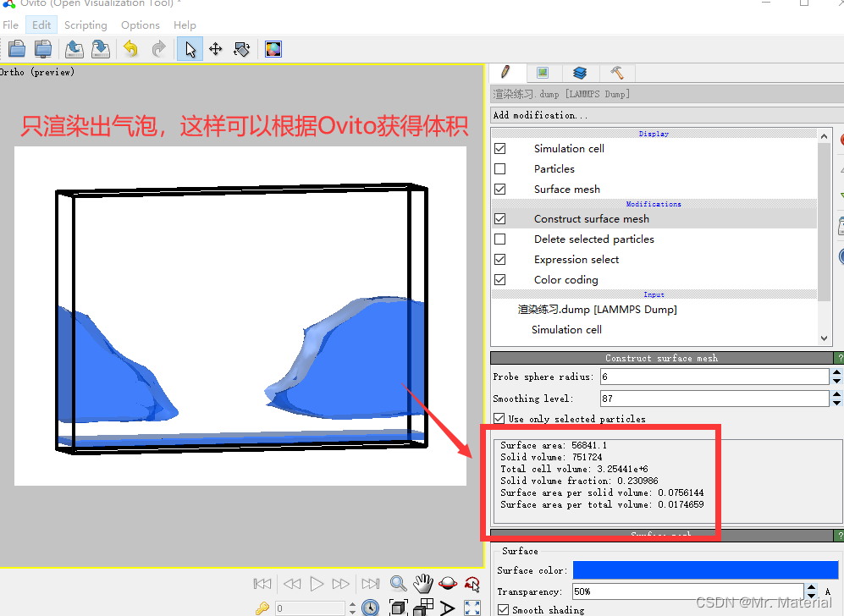Activate the selection arrow mode

(190, 49)
